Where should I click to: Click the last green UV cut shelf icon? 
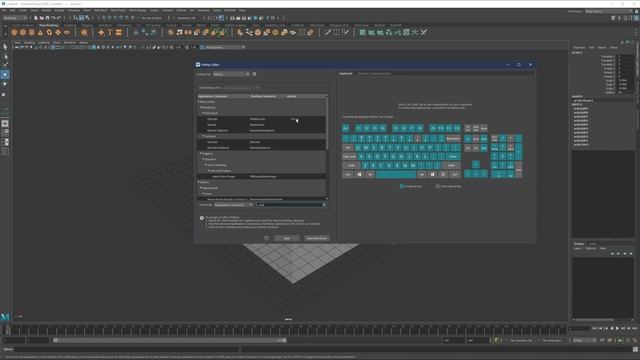coord(424,32)
